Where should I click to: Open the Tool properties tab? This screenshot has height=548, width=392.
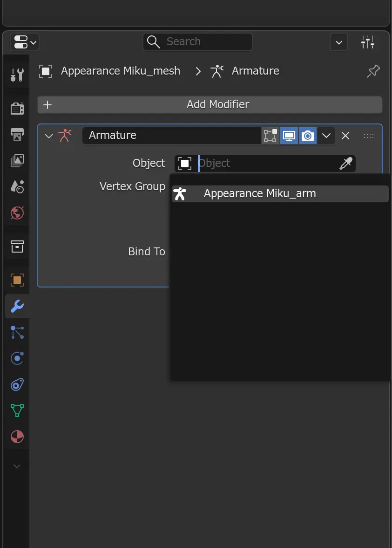(x=17, y=75)
